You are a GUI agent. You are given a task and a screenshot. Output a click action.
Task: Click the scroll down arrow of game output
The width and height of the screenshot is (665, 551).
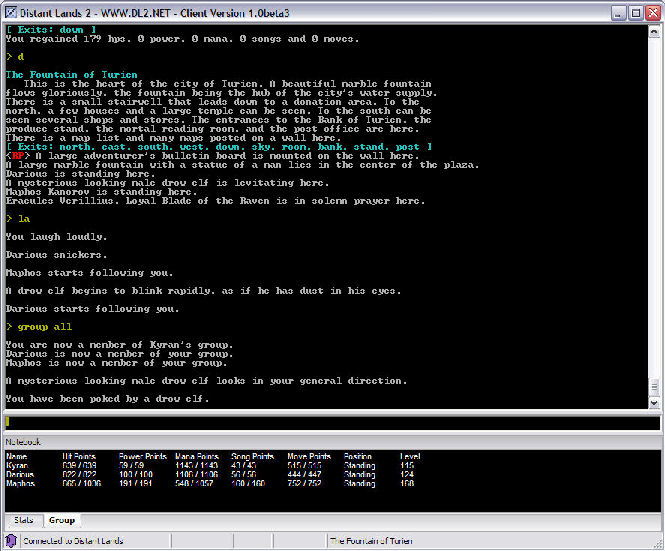pyautogui.click(x=654, y=405)
